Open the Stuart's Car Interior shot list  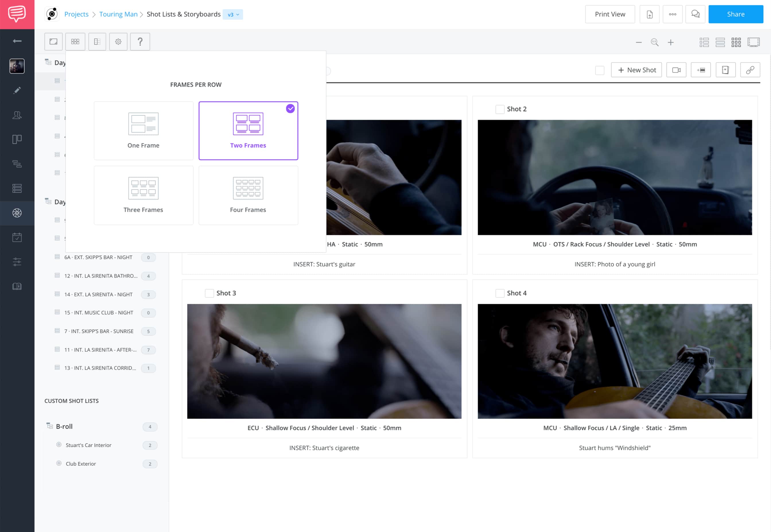[89, 445]
